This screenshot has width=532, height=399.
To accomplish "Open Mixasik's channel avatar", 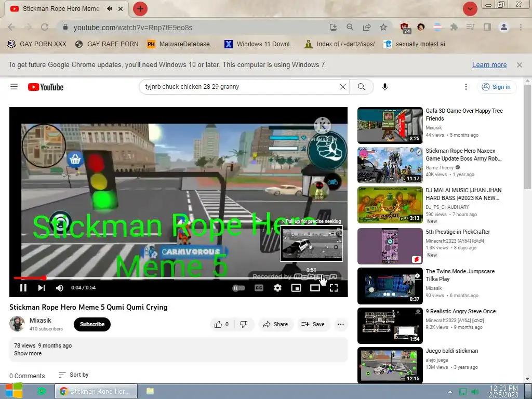I will click(17, 324).
